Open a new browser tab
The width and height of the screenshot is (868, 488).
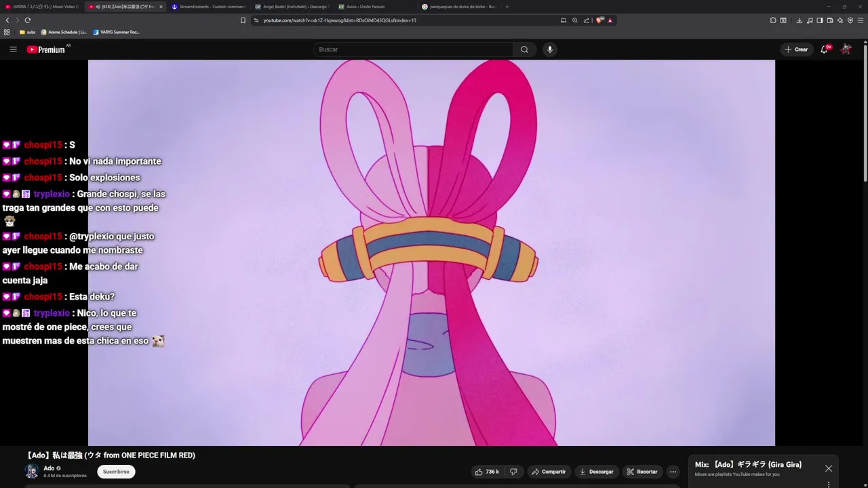click(507, 7)
